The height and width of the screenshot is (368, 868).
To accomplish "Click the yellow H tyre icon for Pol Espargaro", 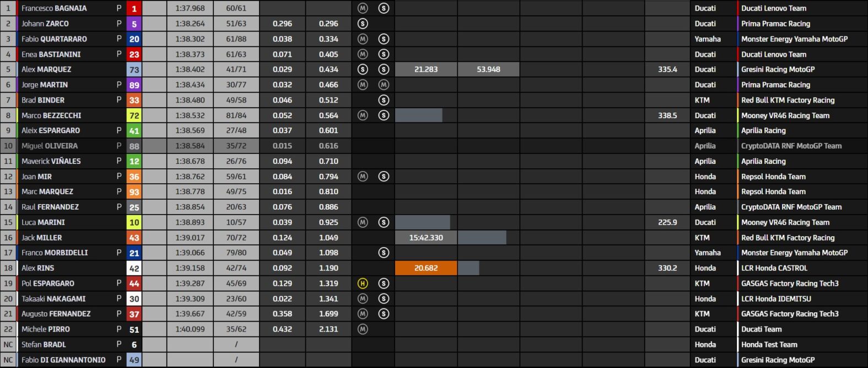I will point(363,284).
